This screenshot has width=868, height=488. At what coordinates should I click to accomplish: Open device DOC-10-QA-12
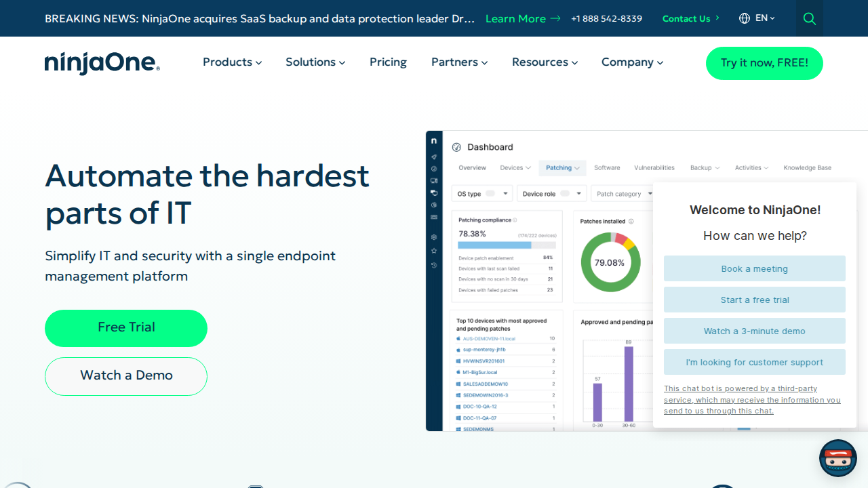tap(480, 407)
